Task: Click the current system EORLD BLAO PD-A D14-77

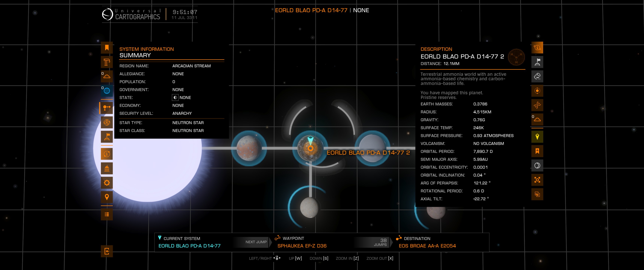Action: click(189, 246)
